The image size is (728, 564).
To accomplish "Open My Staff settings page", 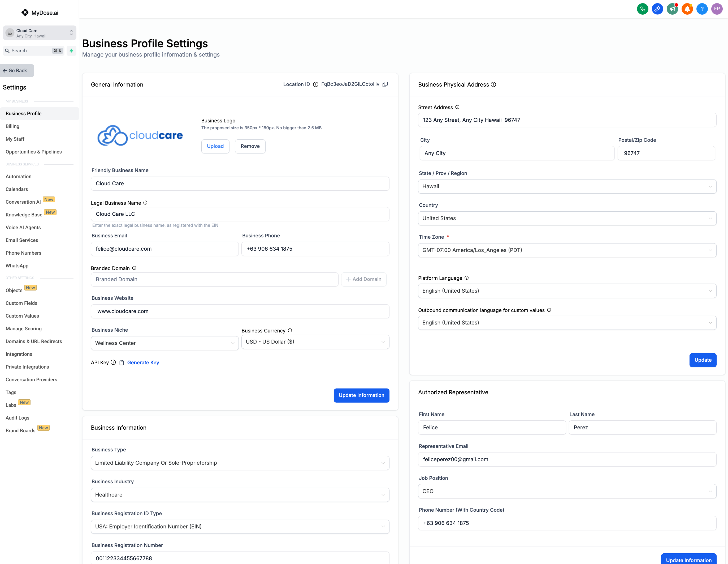I will point(15,139).
